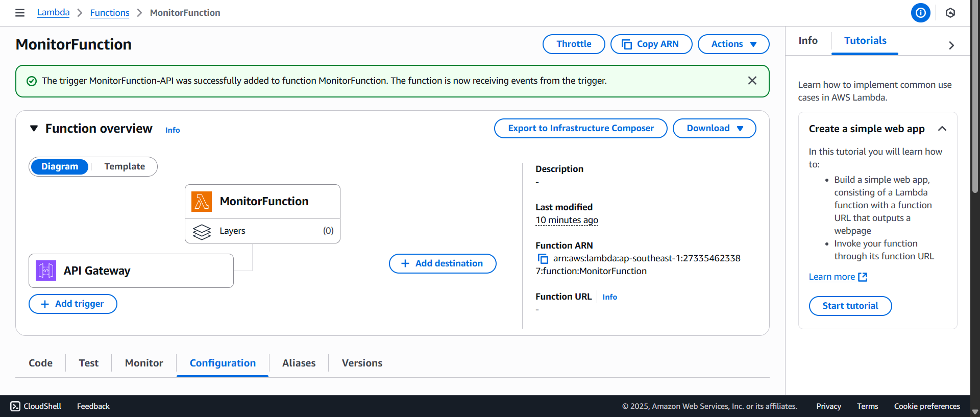980x417 pixels.
Task: Open the hamburger navigation menu
Action: pyautogui.click(x=20, y=13)
